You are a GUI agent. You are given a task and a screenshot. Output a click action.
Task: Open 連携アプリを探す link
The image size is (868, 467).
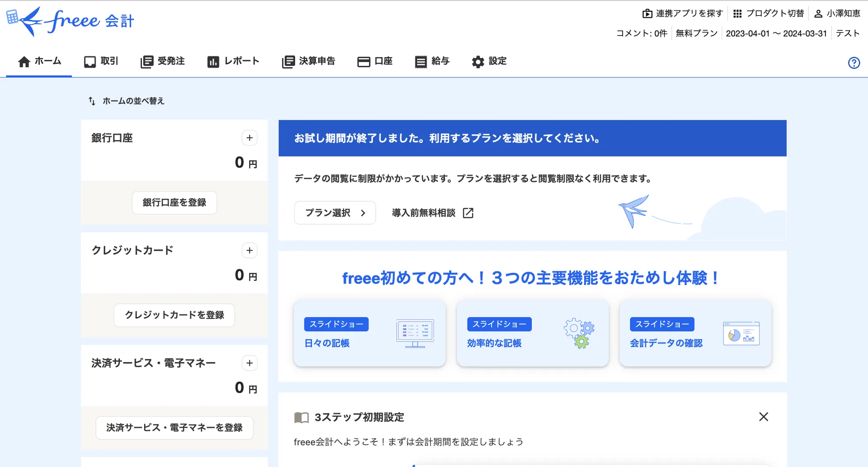(683, 13)
